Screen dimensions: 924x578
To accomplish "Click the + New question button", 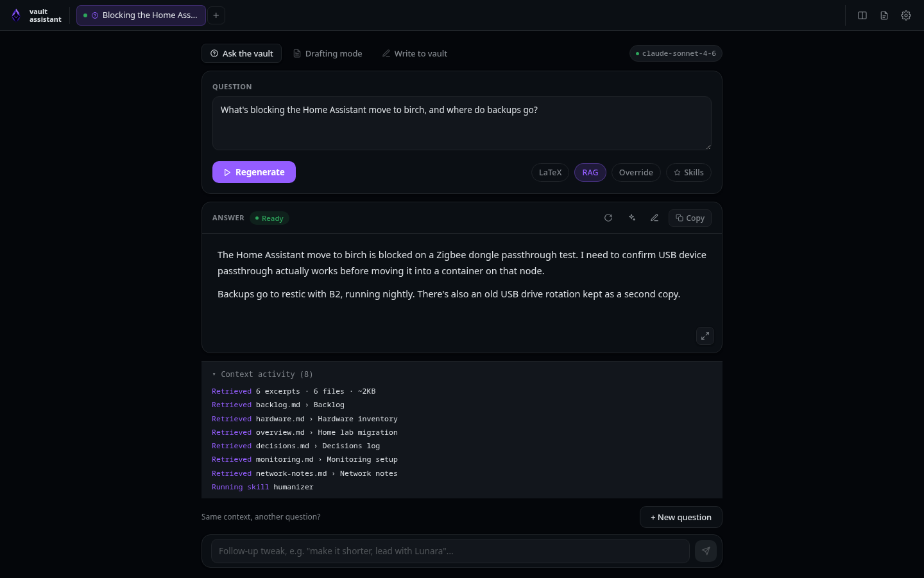I will (681, 517).
